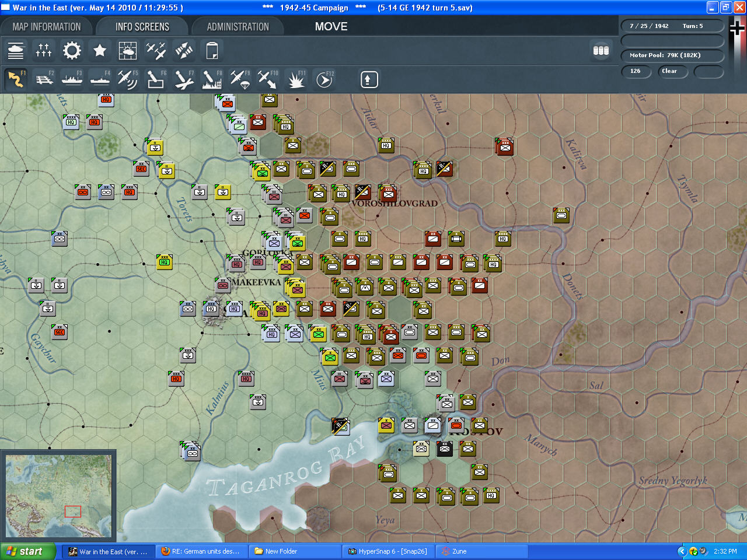Enable the F5 air recon mode
747x560 pixels.
128,79
